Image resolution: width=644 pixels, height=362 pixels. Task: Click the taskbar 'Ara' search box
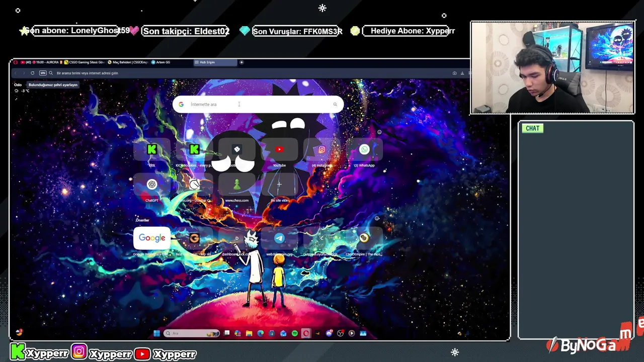click(x=191, y=333)
